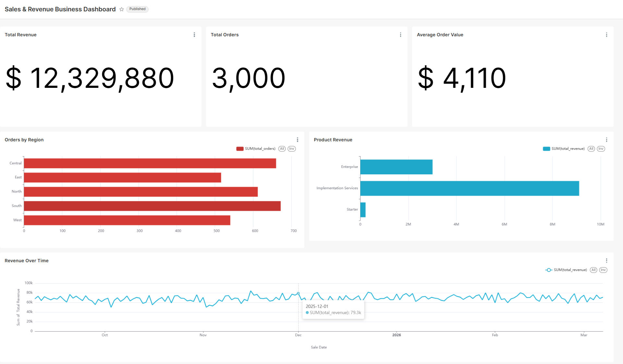The height and width of the screenshot is (364, 623).
Task: Open Average Order Value kebab menu
Action: (x=606, y=35)
